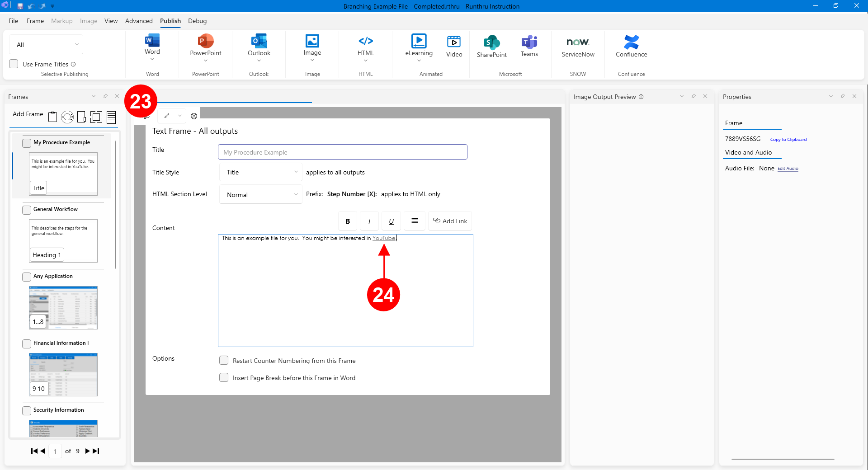This screenshot has width=868, height=470.
Task: Tick Insert Page Break before this Frame
Action: (x=224, y=378)
